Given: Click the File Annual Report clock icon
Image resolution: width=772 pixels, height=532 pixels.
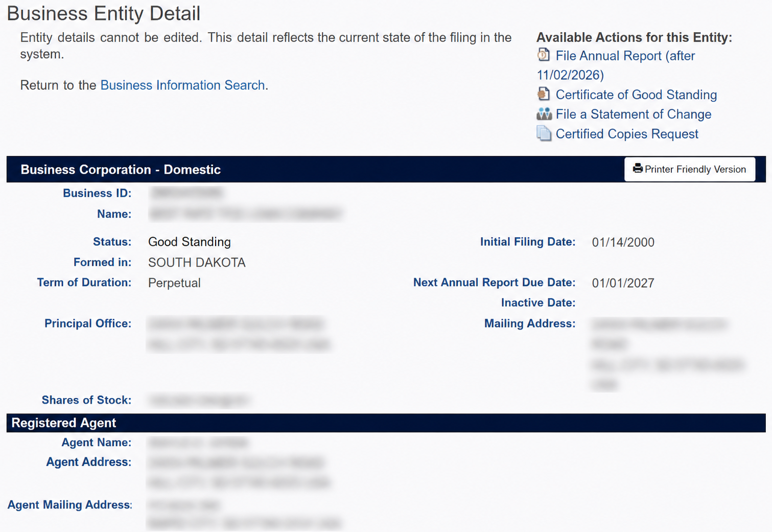Looking at the screenshot, I should (544, 55).
